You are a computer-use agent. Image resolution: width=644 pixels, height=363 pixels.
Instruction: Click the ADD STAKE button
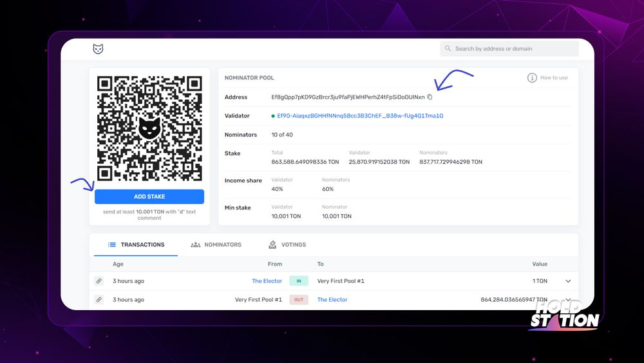pyautogui.click(x=149, y=197)
